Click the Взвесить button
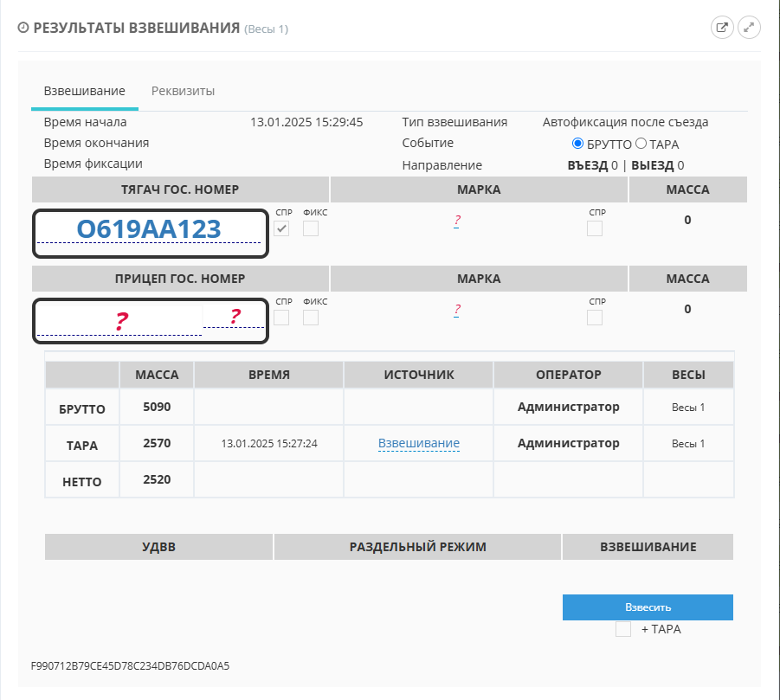Viewport: 780px width, 700px height. coord(648,607)
